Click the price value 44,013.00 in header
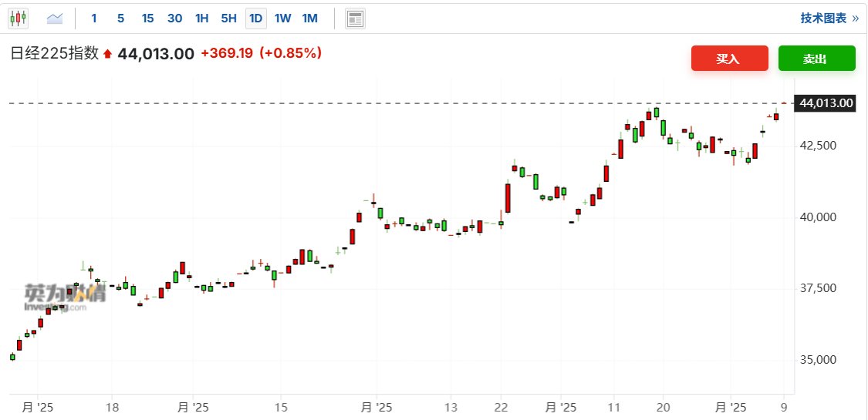The height and width of the screenshot is (420, 868). tap(156, 54)
